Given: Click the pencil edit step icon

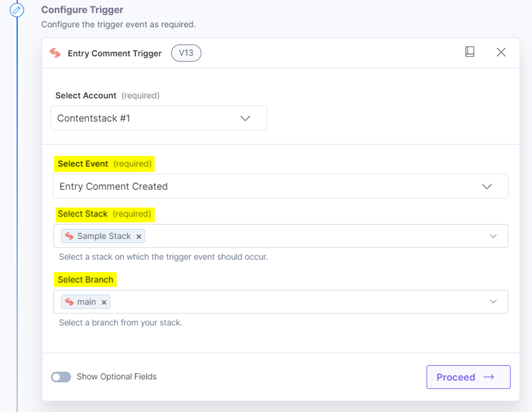Looking at the screenshot, I should coord(17,10).
